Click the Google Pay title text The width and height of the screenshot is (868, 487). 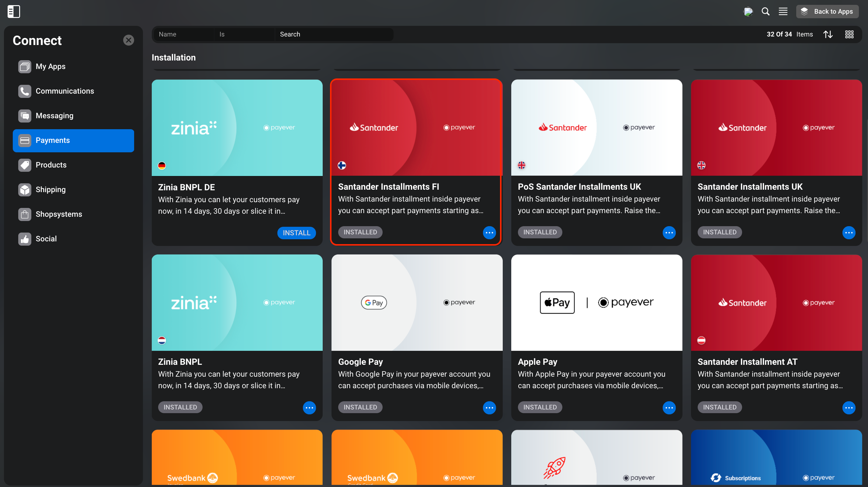click(360, 362)
